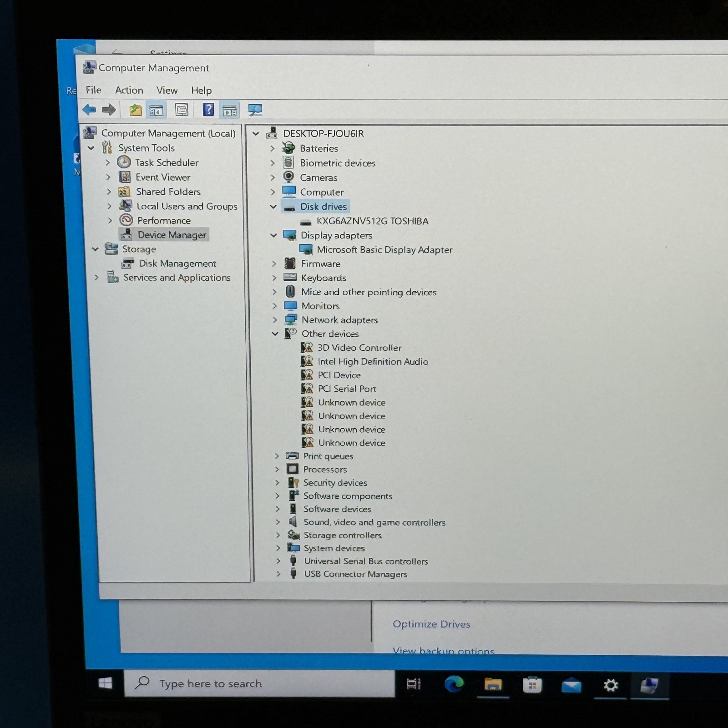The height and width of the screenshot is (728, 728).
Task: Click the Properties toolbar icon
Action: [182, 110]
